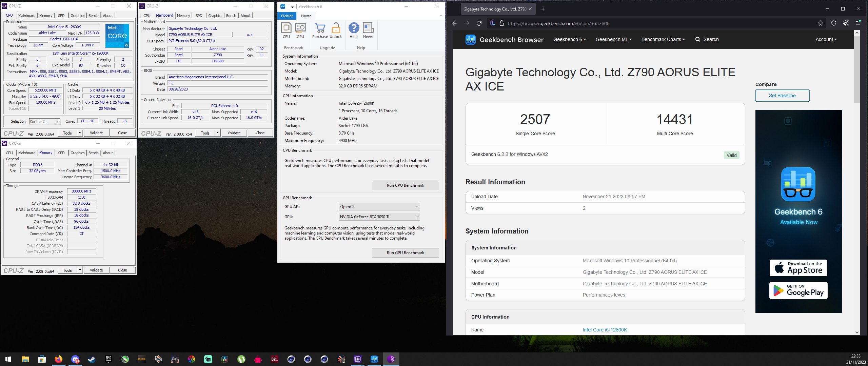The height and width of the screenshot is (366, 868).
Task: Expand Tools arrow in CPU-Z Mainboard window
Action: click(218, 133)
